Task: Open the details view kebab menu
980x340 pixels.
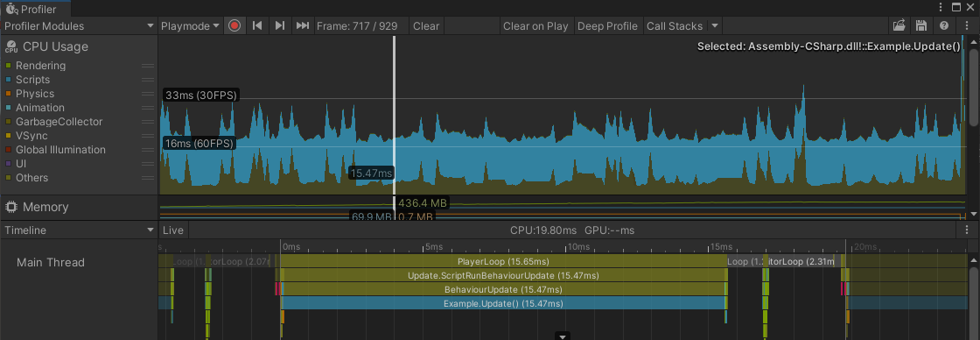Action: pos(967,230)
